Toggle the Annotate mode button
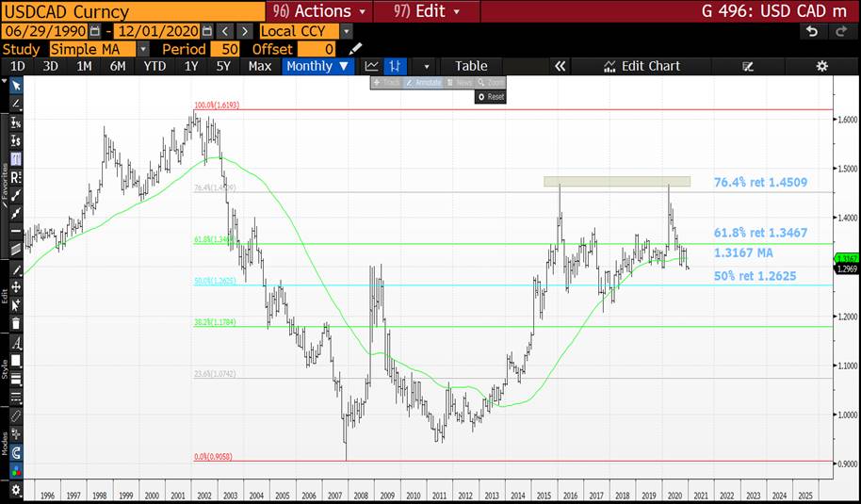This screenshot has width=861, height=504. tap(423, 83)
